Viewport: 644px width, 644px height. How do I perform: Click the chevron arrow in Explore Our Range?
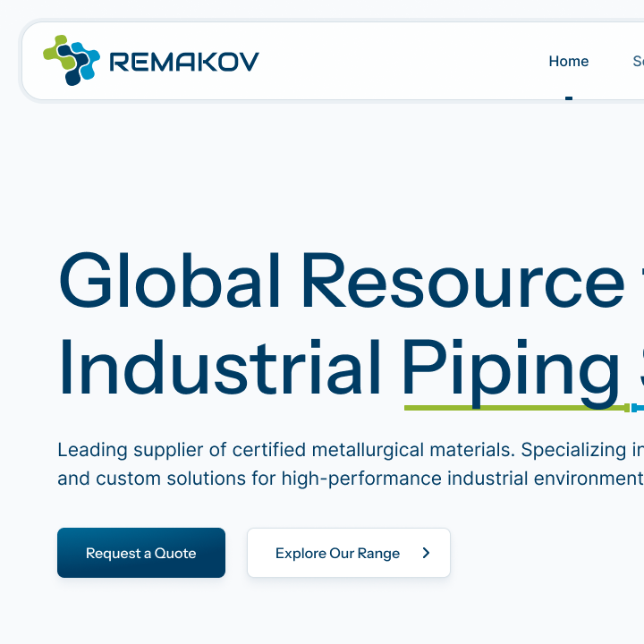coord(426,553)
